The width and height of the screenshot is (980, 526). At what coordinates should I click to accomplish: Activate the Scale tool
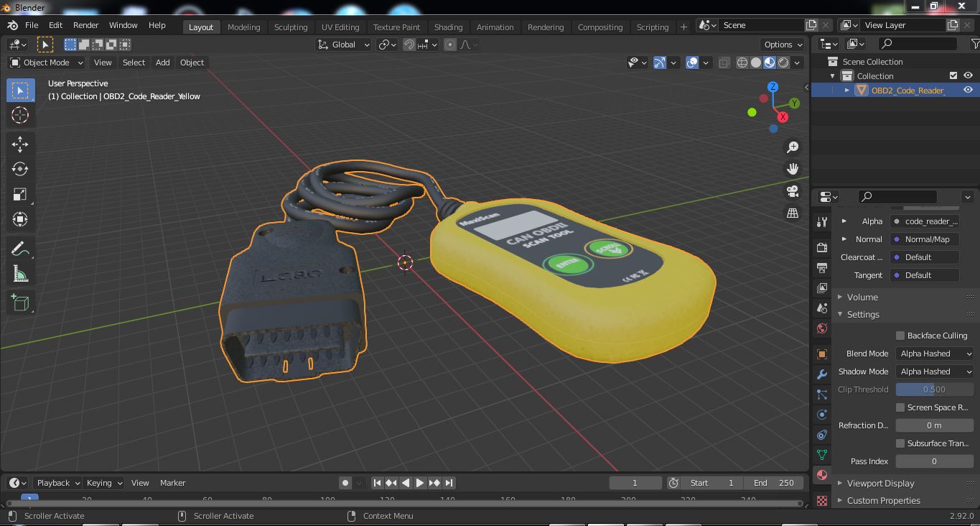point(20,195)
